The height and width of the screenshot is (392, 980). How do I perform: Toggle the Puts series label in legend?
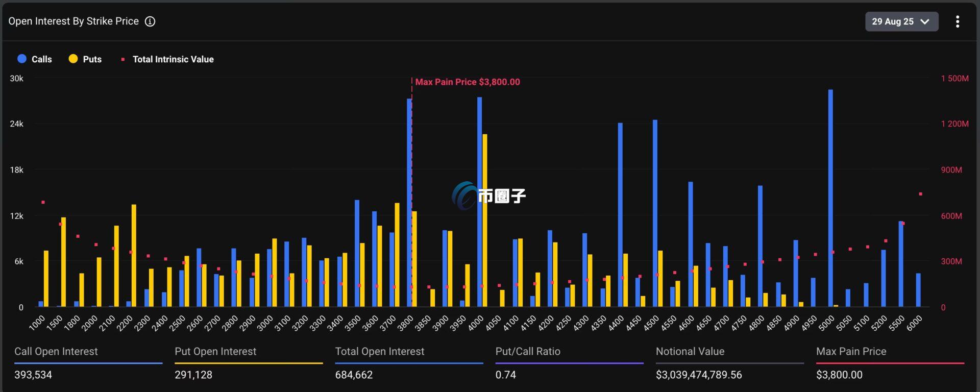coord(92,59)
